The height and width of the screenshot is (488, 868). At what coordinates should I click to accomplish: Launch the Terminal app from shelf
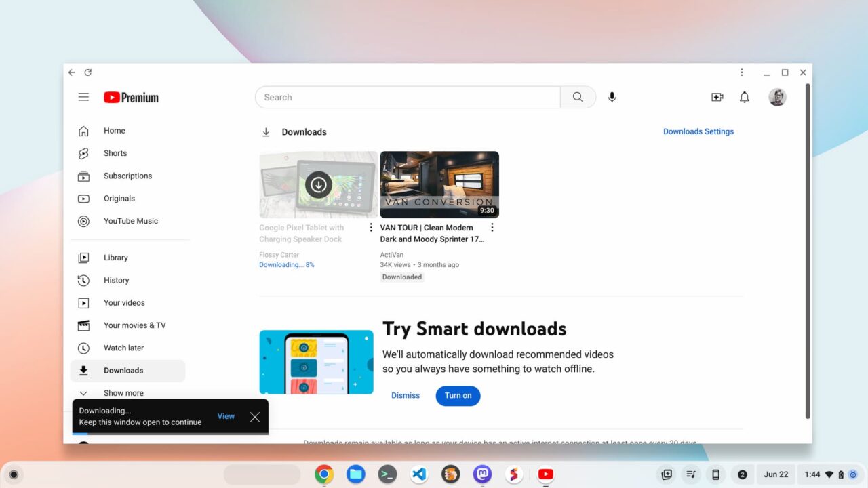(387, 474)
